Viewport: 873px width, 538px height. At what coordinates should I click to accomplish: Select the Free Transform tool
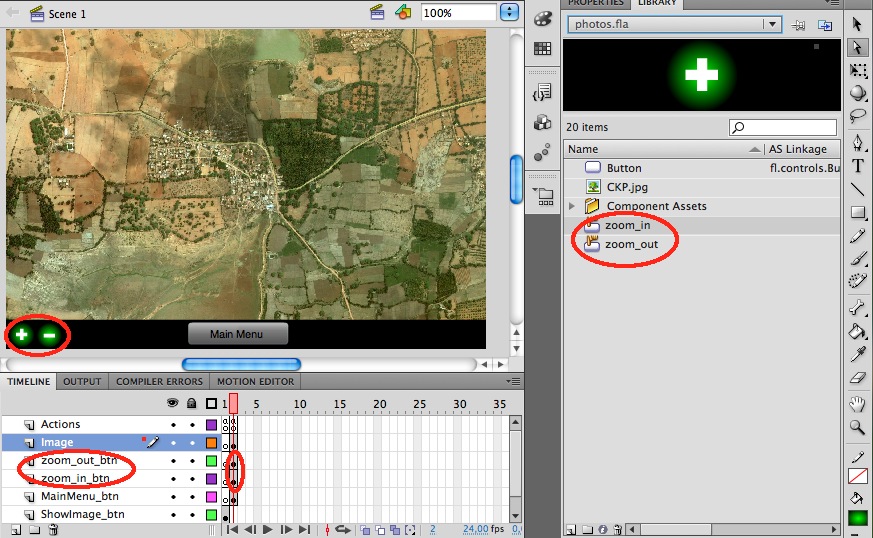tap(857, 71)
